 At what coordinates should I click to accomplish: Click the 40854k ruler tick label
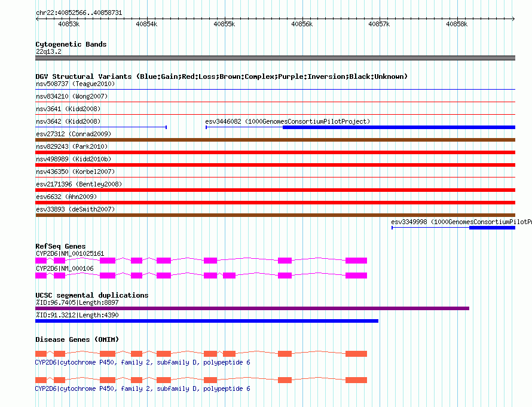click(x=146, y=24)
